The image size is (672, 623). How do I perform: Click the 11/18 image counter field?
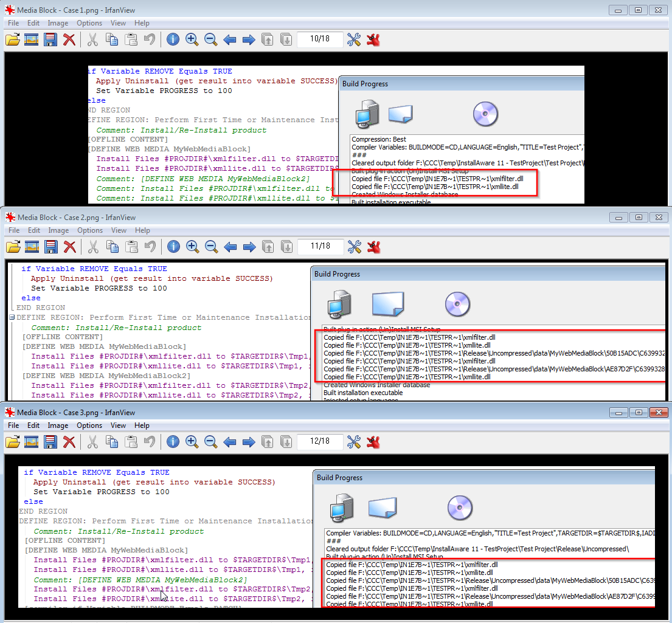pyautogui.click(x=320, y=246)
